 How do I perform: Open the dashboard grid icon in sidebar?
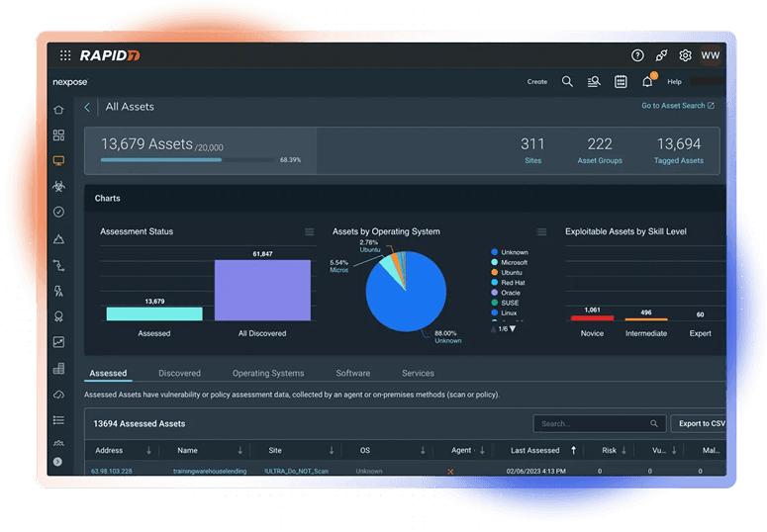[x=58, y=134]
